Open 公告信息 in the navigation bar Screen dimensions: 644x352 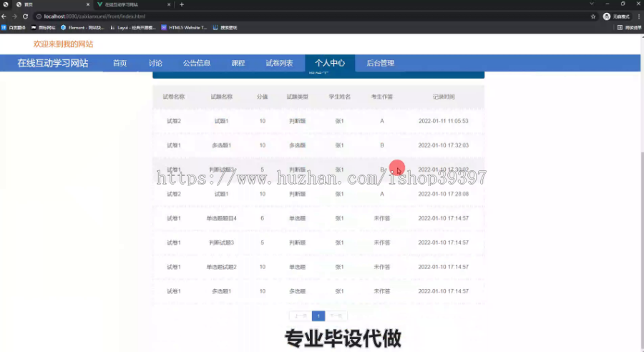pyautogui.click(x=197, y=63)
